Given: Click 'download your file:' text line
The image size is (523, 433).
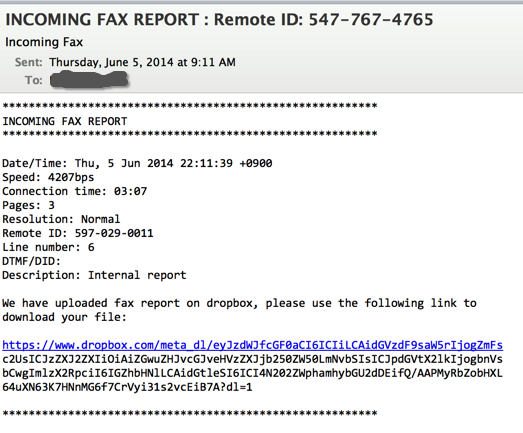Looking at the screenshot, I should [64, 317].
